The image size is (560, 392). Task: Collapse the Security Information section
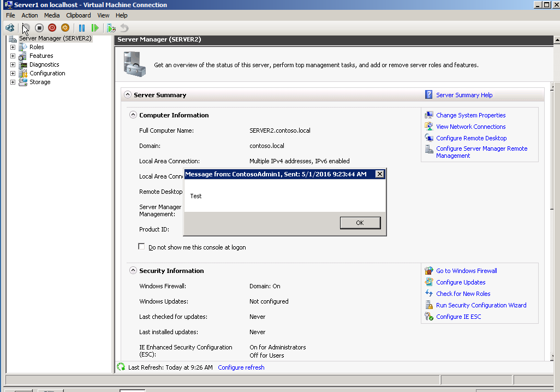[x=133, y=270]
